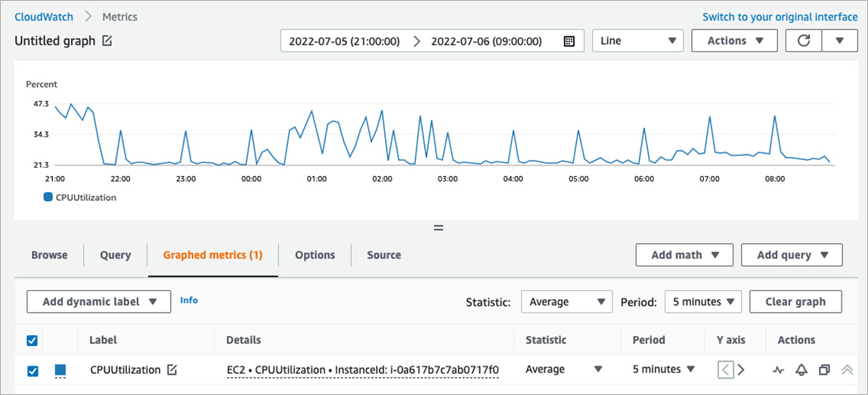Open the Actions dropdown menu
The image size is (868, 395).
tap(735, 40)
